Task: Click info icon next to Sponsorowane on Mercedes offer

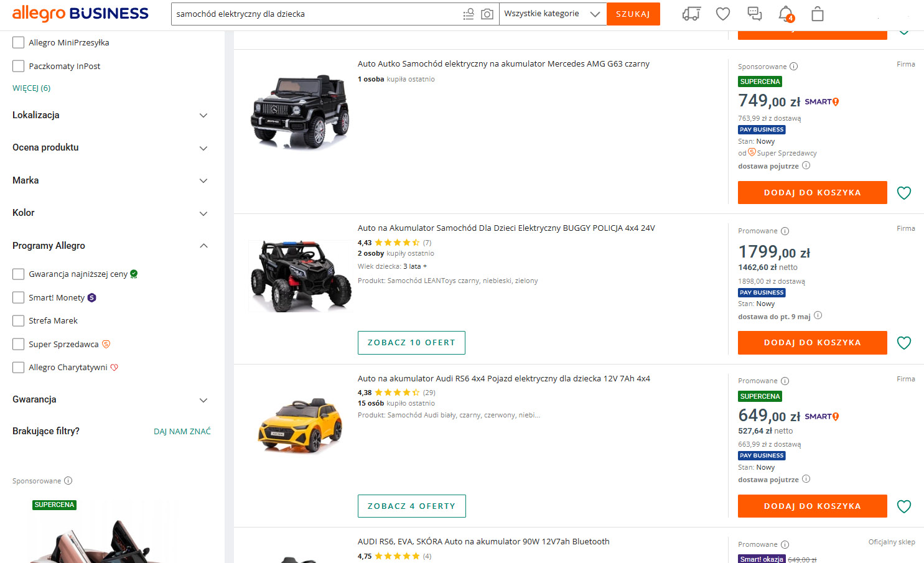Action: (x=793, y=67)
